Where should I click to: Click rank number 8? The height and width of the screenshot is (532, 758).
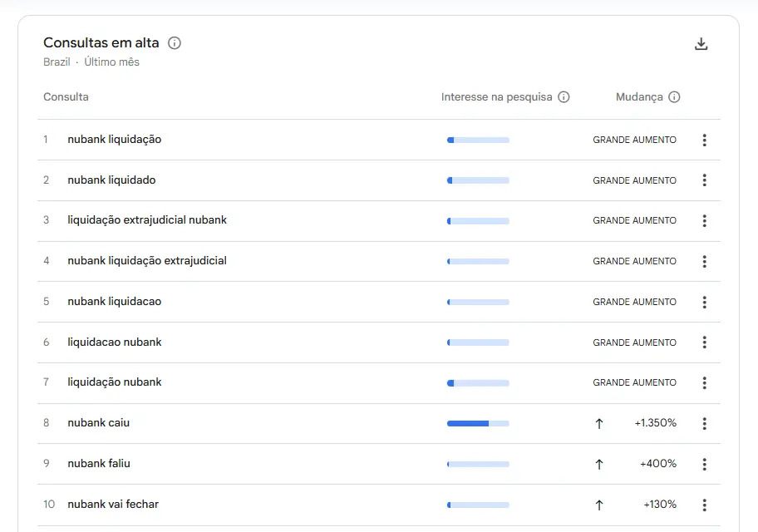[46, 423]
